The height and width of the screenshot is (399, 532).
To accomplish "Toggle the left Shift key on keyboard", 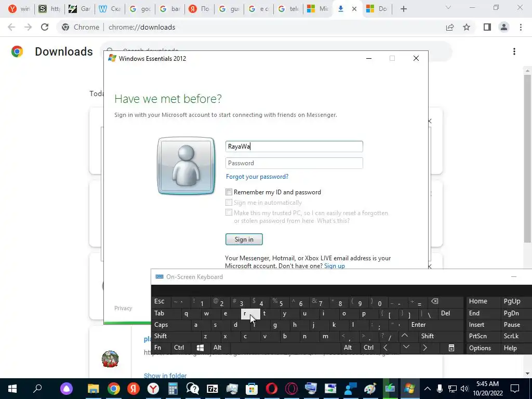I will click(x=176, y=336).
